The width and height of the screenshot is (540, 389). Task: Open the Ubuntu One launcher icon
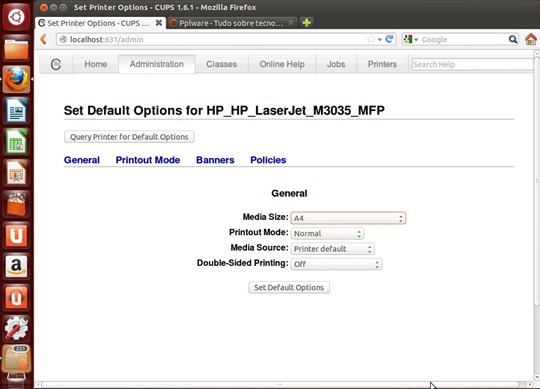point(16,235)
